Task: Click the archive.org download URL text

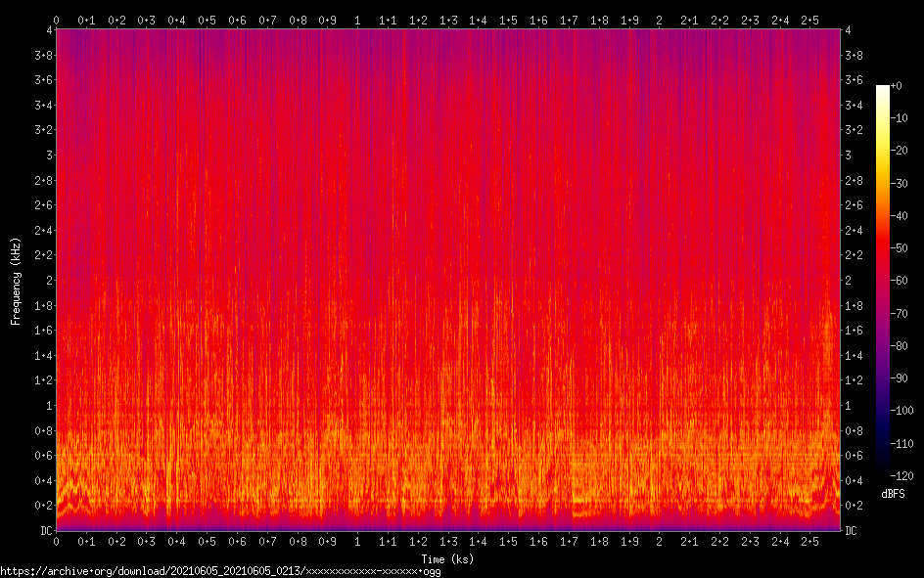Action: pos(220,571)
